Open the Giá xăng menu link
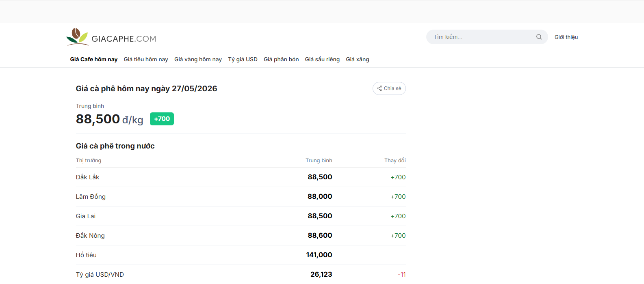644x284 pixels. (x=358, y=59)
